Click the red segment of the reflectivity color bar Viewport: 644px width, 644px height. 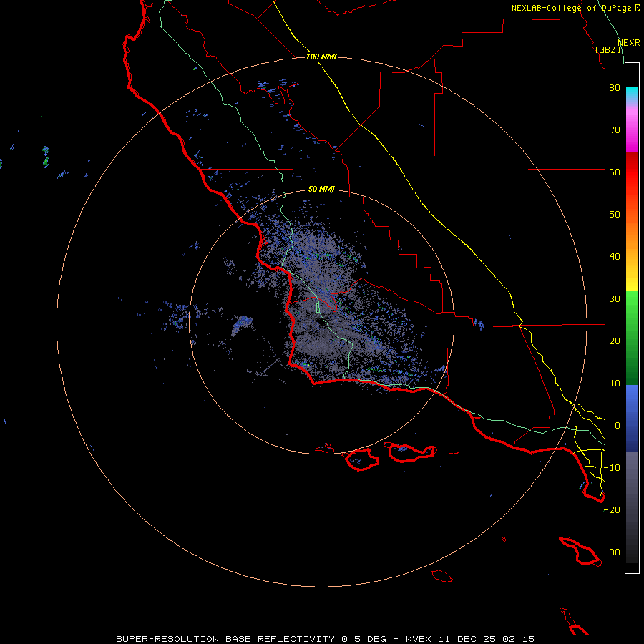pyautogui.click(x=632, y=172)
